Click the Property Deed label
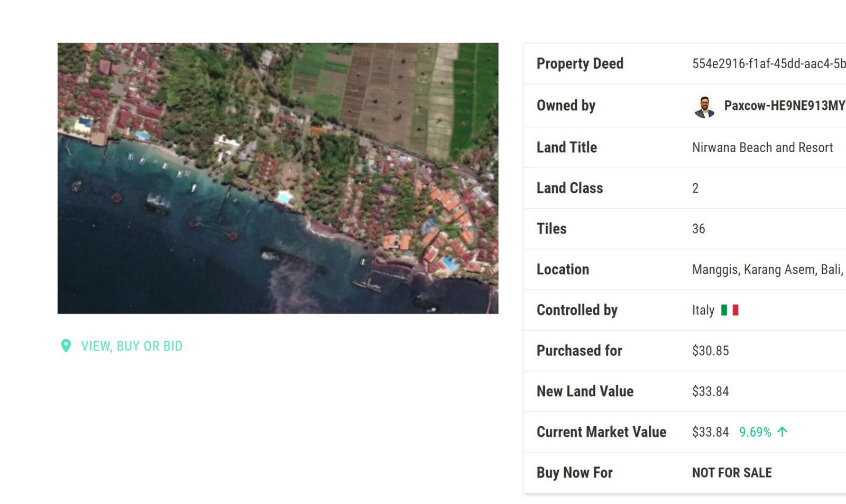The image size is (846, 504). [580, 64]
